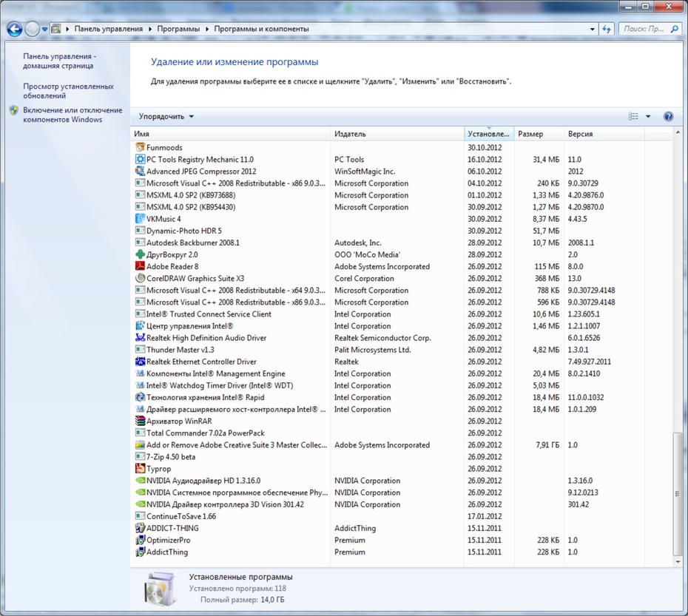
Task: Click the Typrop program icon
Action: coord(140,469)
